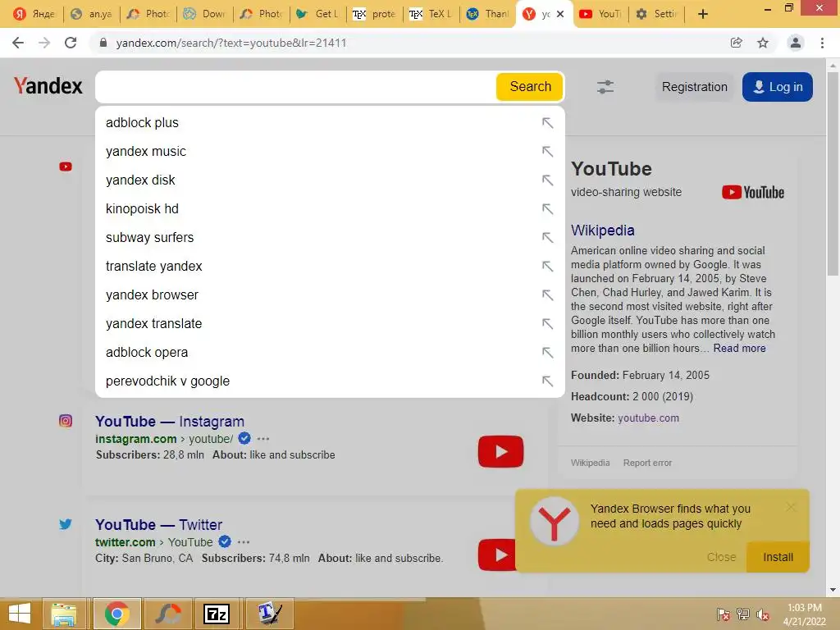Open 7-Zip from taskbar

(x=217, y=614)
